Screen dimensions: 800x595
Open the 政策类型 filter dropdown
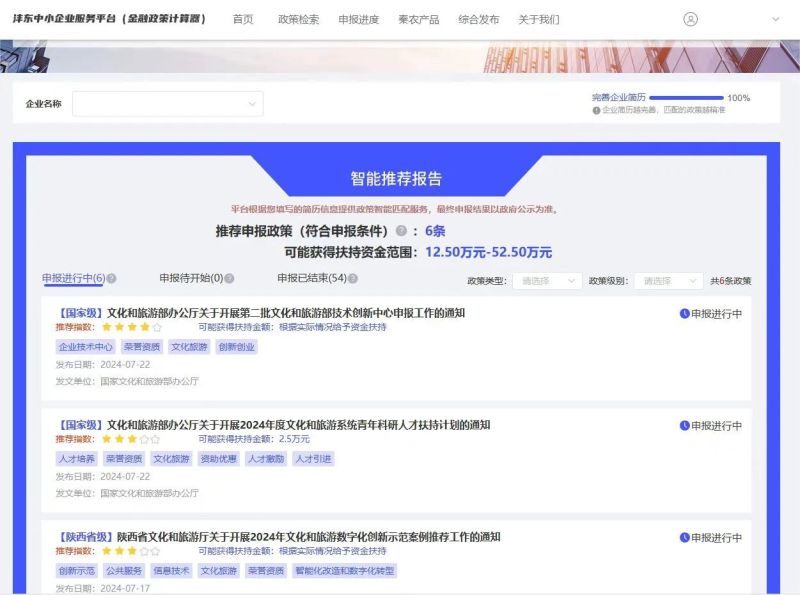pos(546,282)
